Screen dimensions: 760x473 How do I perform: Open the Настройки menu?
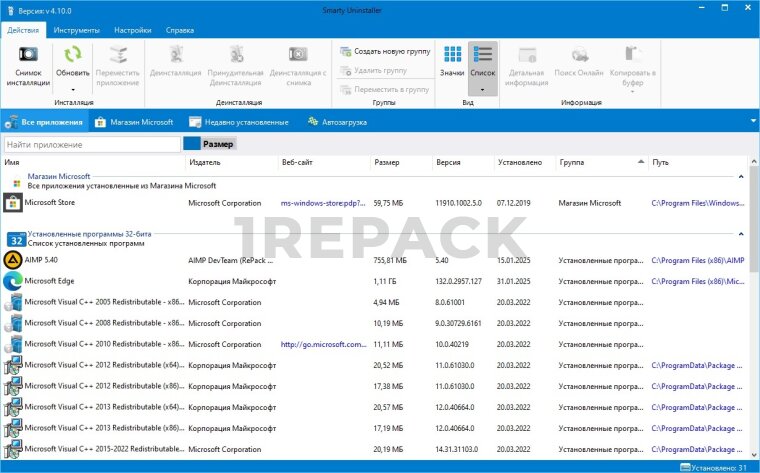pos(132,30)
